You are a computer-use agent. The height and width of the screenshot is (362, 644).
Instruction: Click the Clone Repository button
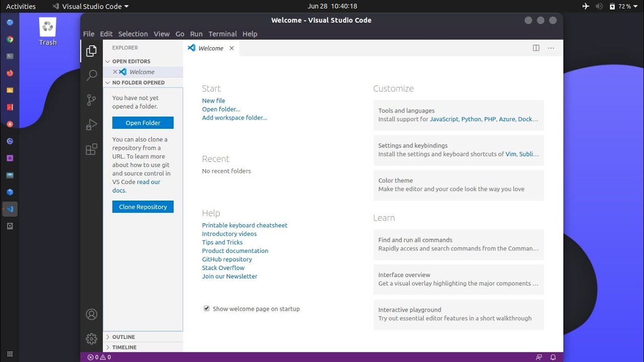click(x=143, y=207)
